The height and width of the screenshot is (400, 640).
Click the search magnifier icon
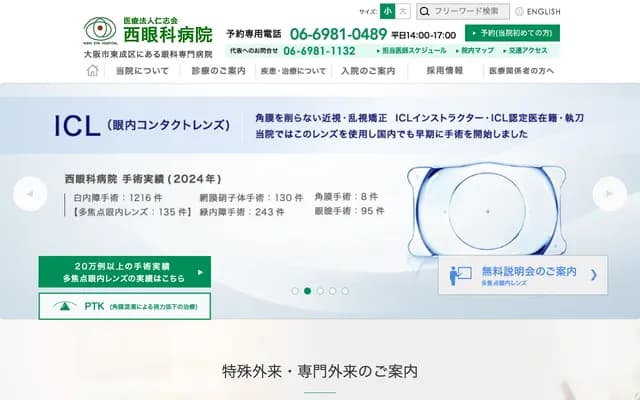pyautogui.click(x=424, y=11)
